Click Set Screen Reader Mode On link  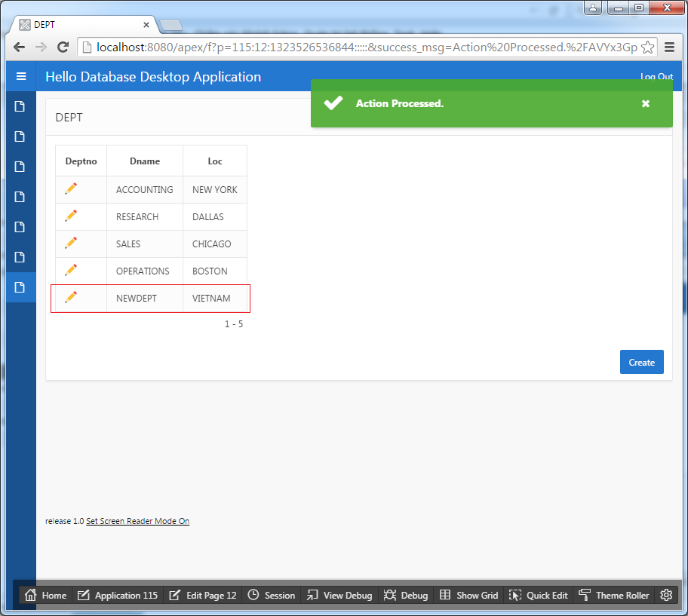tap(138, 521)
